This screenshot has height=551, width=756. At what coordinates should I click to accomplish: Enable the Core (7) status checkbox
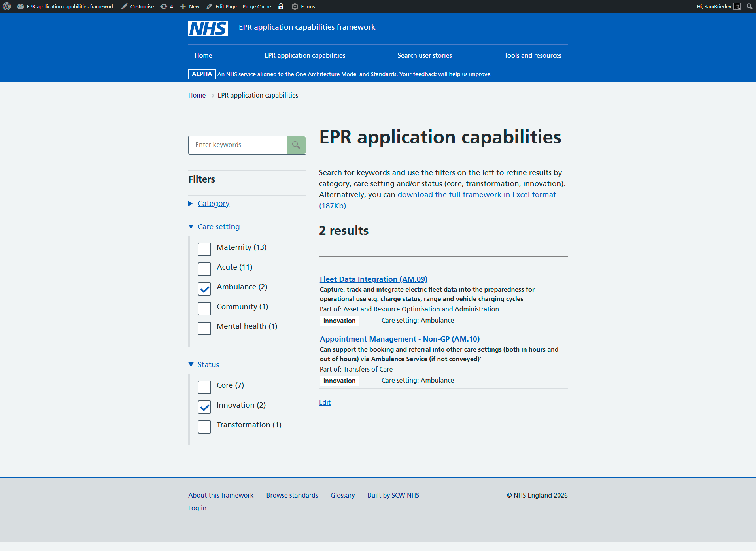204,387
